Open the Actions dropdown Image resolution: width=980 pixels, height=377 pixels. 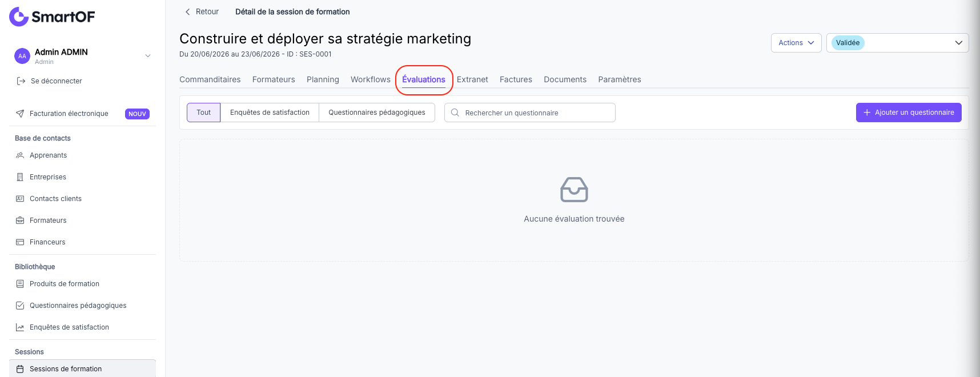pyautogui.click(x=796, y=43)
